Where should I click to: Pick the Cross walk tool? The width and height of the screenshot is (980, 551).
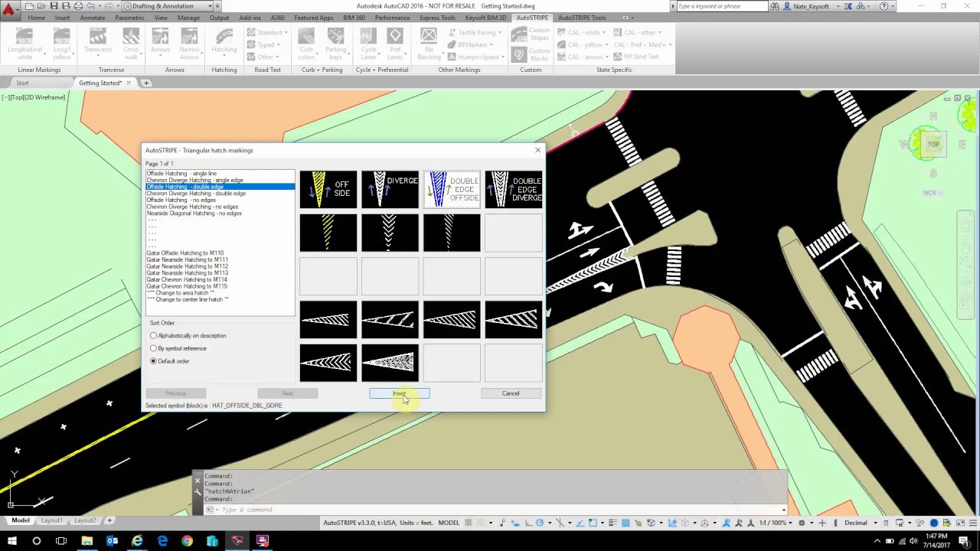point(131,44)
